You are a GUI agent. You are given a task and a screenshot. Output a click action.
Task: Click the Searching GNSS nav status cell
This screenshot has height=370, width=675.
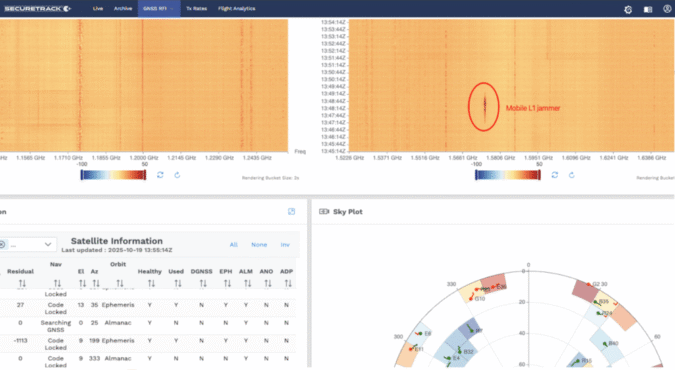56,326
